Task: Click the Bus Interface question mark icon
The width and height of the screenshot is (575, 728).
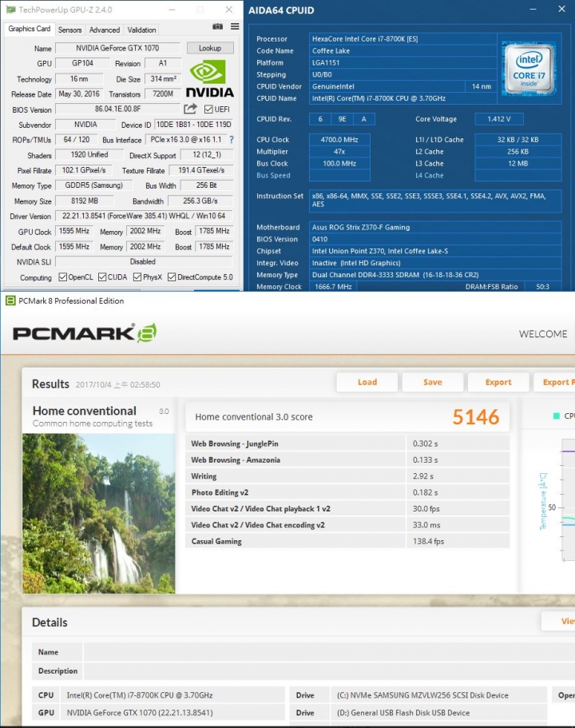Action: pos(232,139)
